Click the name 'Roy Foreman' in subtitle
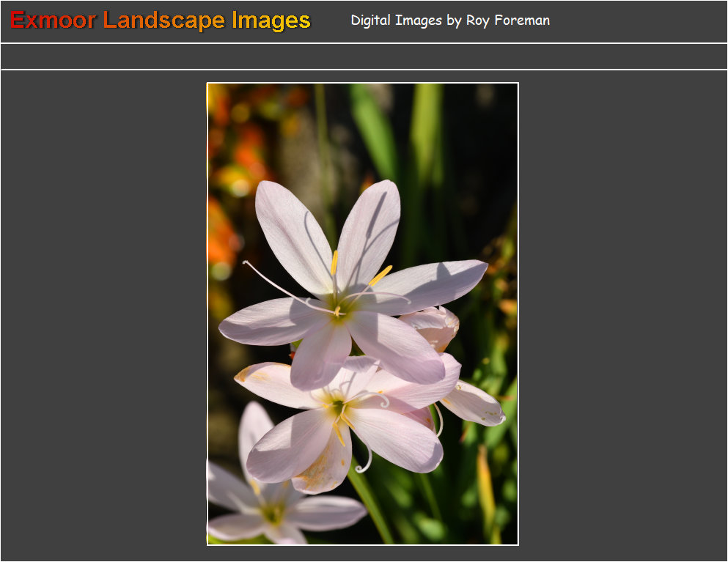Image resolution: width=728 pixels, height=562 pixels. click(x=507, y=21)
